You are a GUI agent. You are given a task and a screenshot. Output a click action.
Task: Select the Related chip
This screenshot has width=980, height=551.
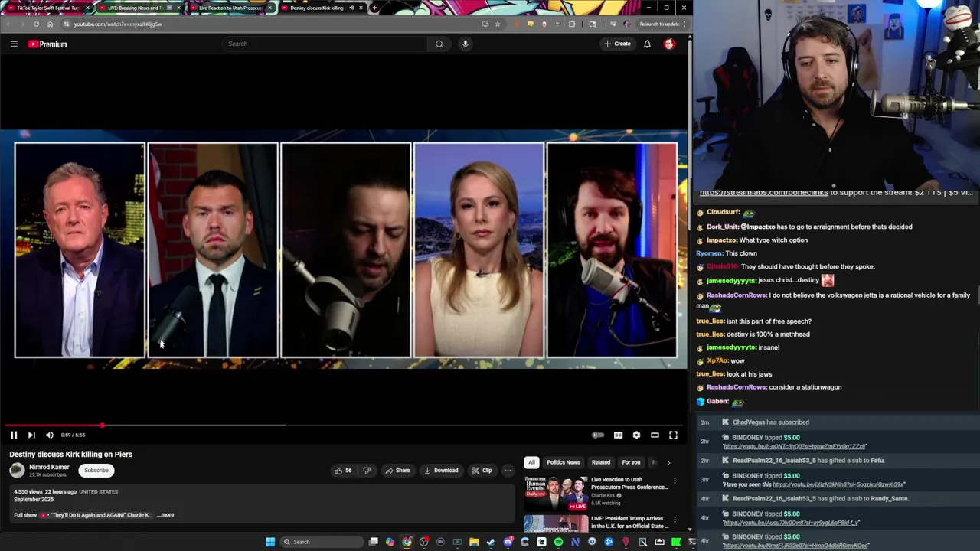point(601,462)
